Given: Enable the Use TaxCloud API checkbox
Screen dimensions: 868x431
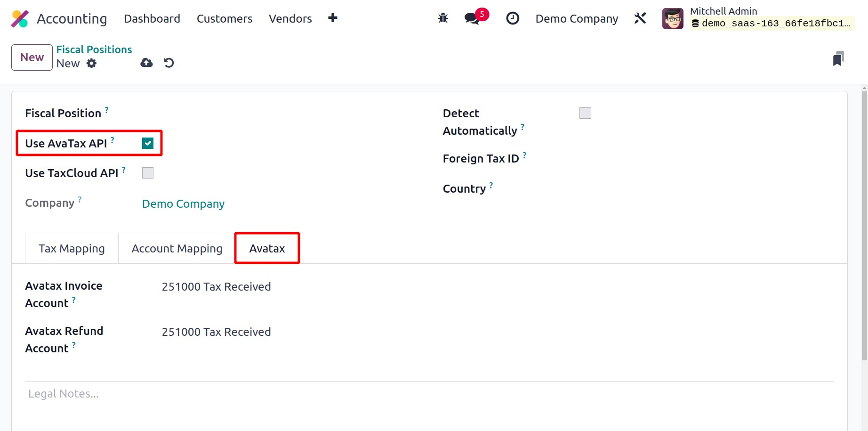Looking at the screenshot, I should click(x=148, y=173).
